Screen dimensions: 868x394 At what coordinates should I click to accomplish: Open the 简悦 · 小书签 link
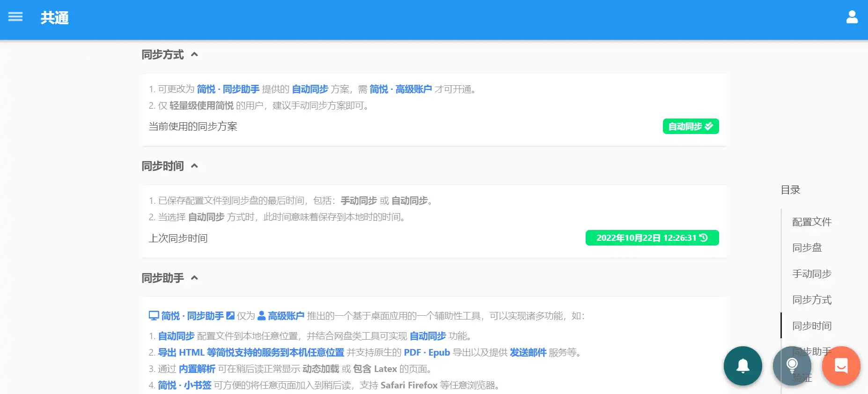tap(184, 385)
